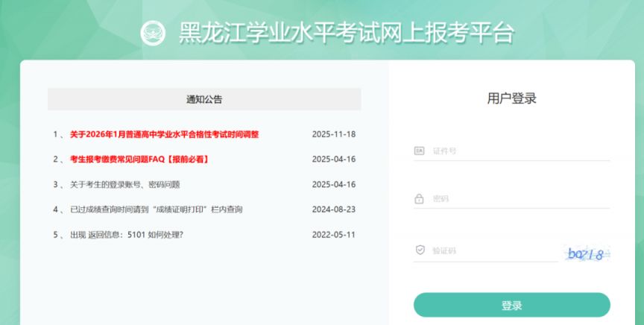Click the date 2024-08-23
The height and width of the screenshot is (325, 644).
[x=334, y=209]
